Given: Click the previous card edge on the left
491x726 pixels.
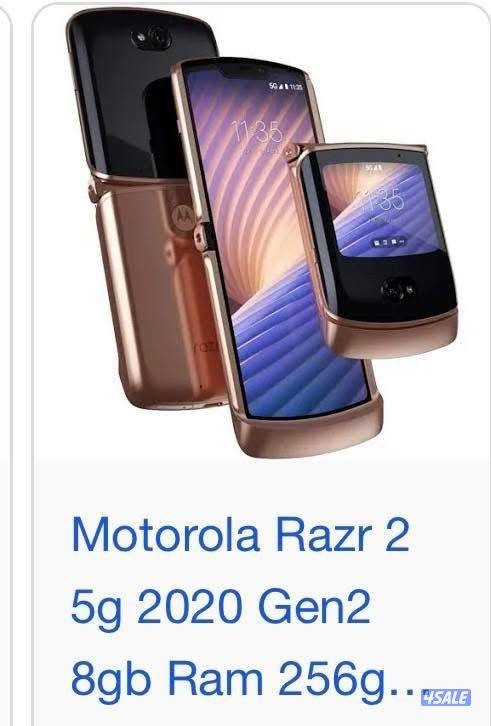Looking at the screenshot, I should (6, 363).
